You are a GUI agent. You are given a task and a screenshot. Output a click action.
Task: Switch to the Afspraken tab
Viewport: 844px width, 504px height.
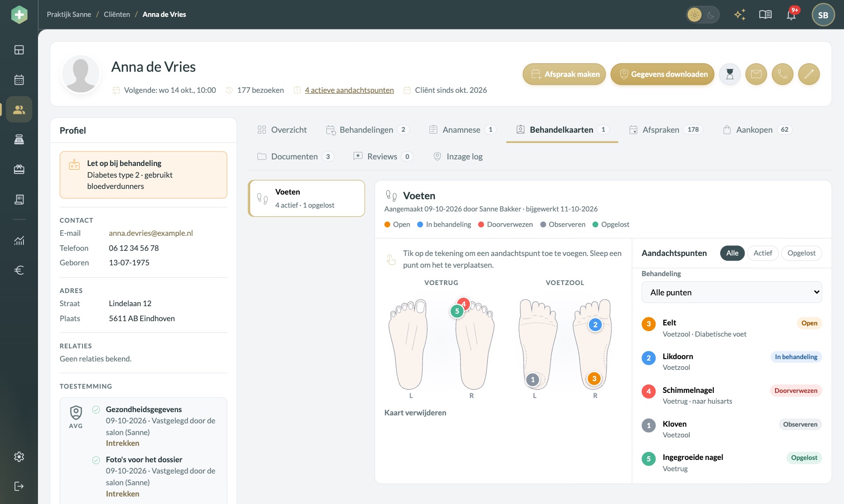pyautogui.click(x=666, y=130)
